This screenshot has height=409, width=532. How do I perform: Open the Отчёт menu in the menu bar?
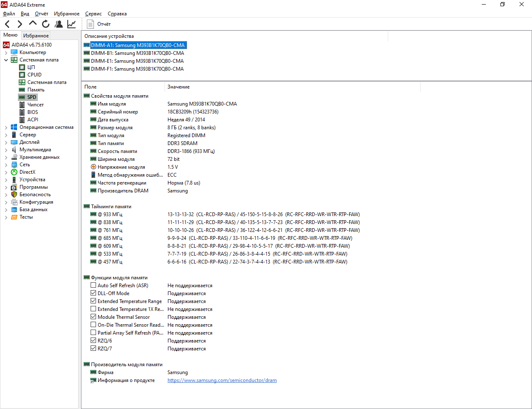42,14
